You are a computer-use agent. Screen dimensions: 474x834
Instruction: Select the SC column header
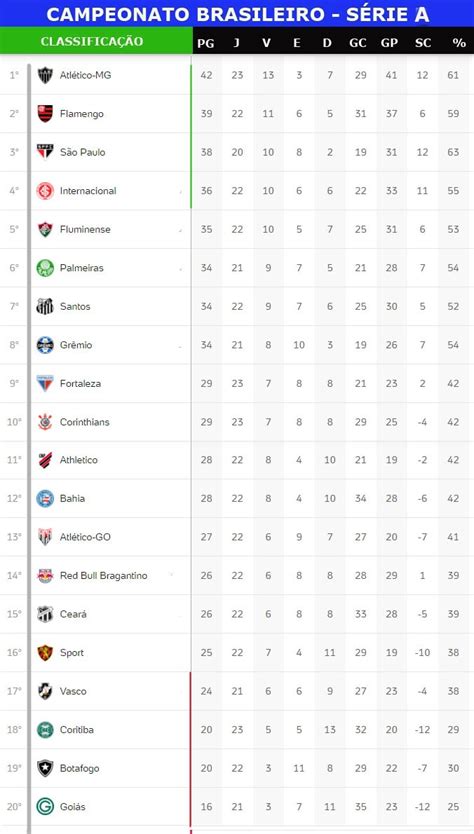pyautogui.click(x=423, y=43)
